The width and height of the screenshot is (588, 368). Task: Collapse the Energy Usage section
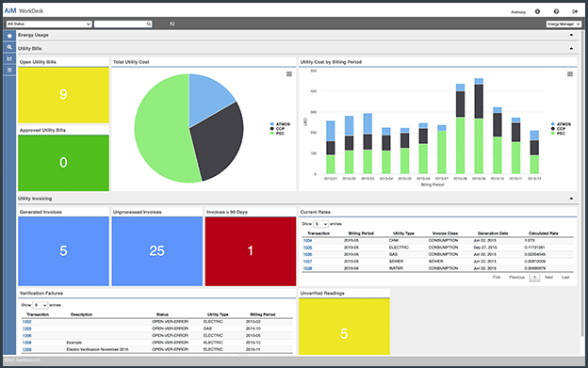tap(571, 35)
